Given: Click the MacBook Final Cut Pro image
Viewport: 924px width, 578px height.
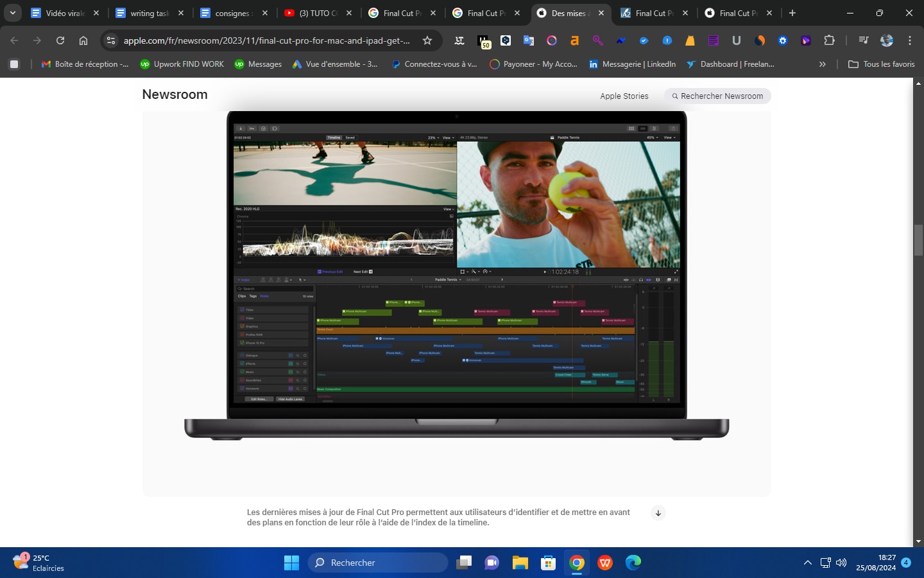Looking at the screenshot, I should click(457, 275).
